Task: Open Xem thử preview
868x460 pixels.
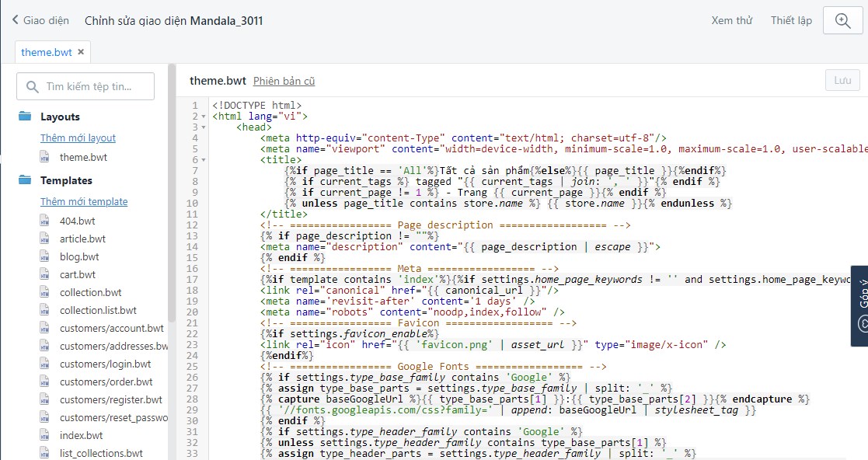Action: coord(731,21)
